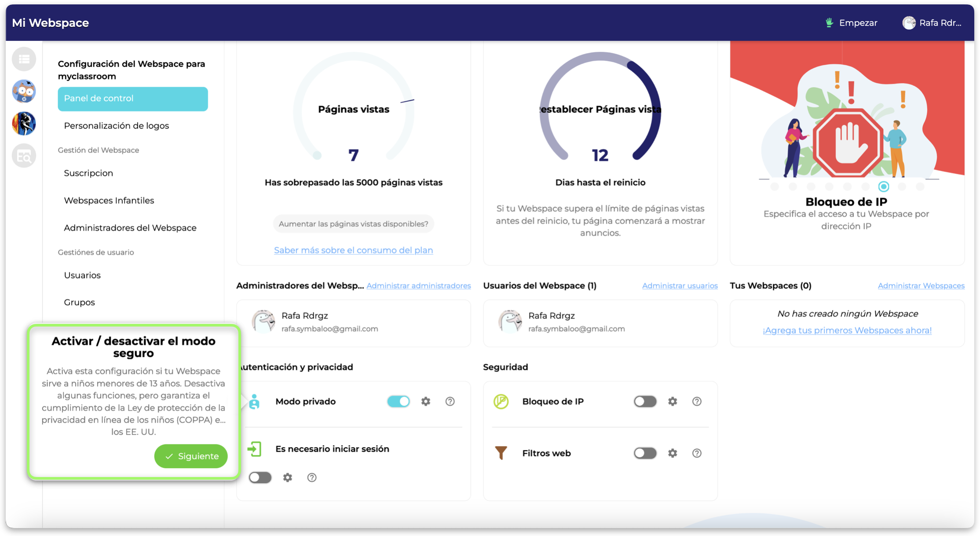Go to Suscripcion settings
This screenshot has width=980, height=536.
click(88, 173)
